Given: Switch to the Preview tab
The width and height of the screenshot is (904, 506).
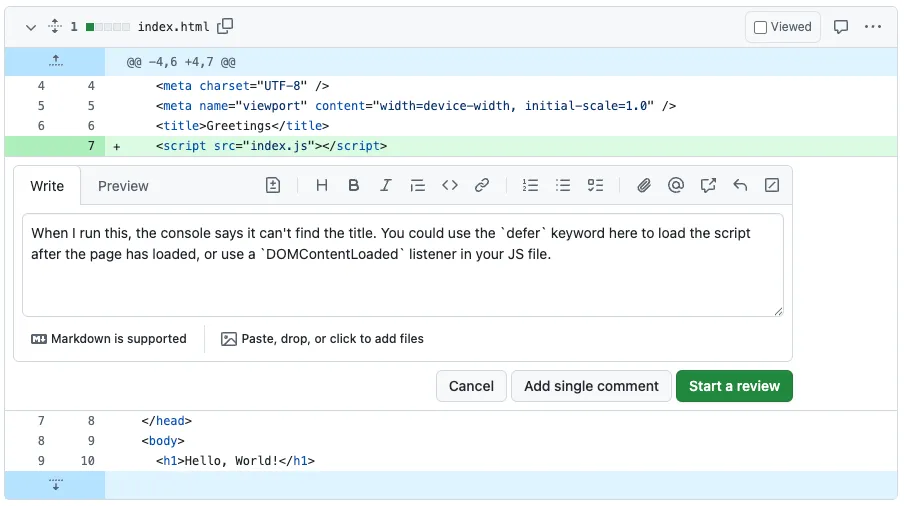Looking at the screenshot, I should coord(123,186).
